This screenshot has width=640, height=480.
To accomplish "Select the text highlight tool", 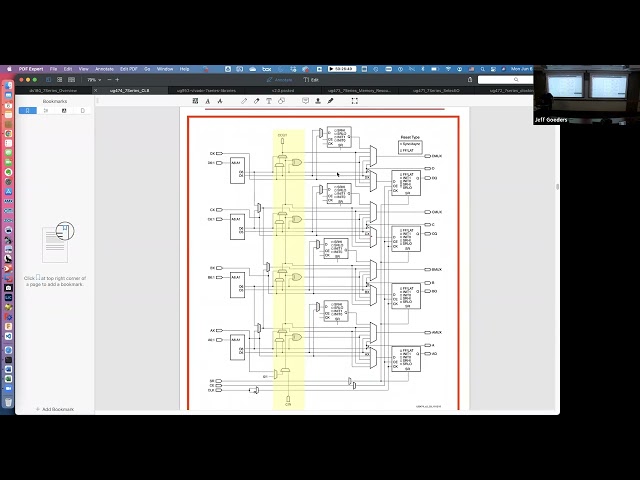I will (x=195, y=101).
